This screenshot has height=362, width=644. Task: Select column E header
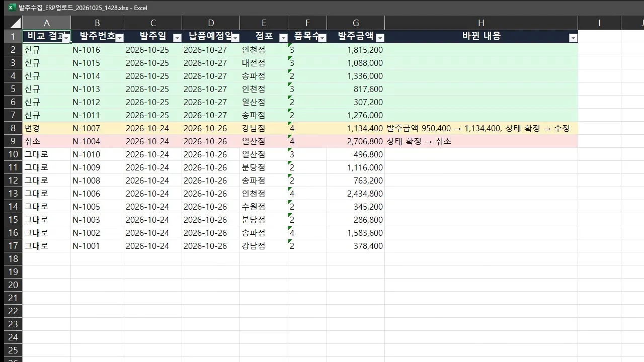coord(264,23)
